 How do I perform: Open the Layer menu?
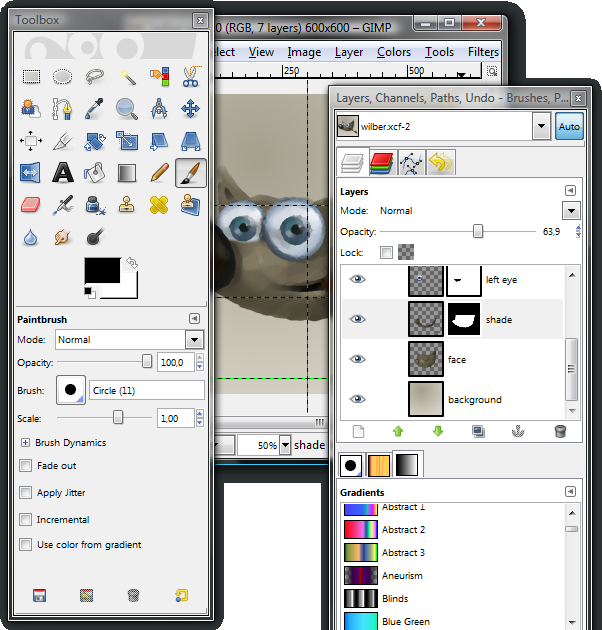[x=349, y=52]
